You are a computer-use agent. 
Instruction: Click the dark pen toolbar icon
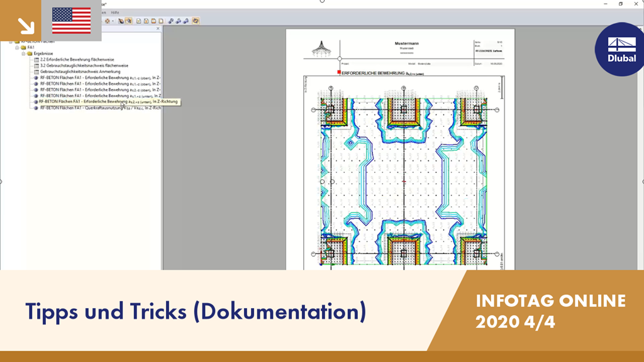pos(121,21)
